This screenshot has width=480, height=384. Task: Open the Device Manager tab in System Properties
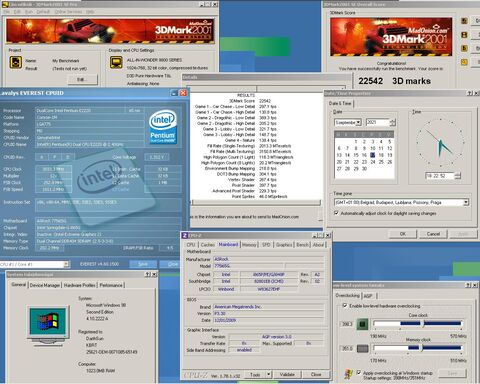45,285
